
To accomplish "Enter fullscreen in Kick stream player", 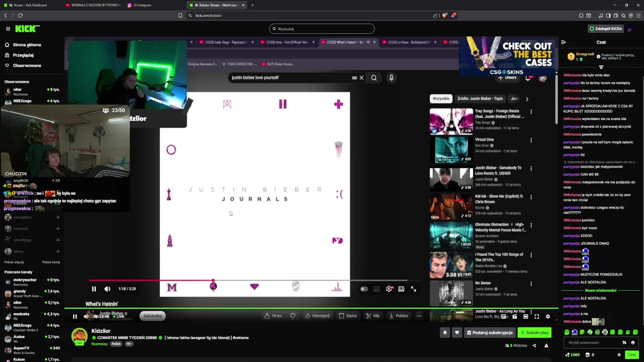I will (x=537, y=317).
